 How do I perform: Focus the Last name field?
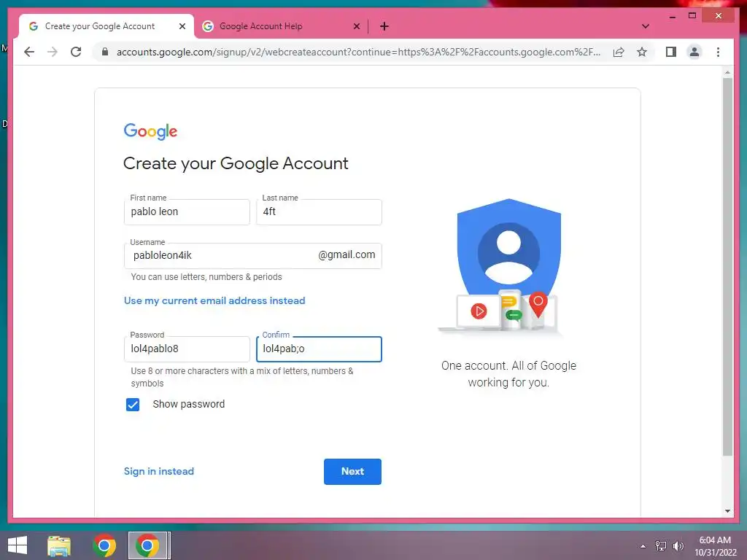pyautogui.click(x=319, y=212)
